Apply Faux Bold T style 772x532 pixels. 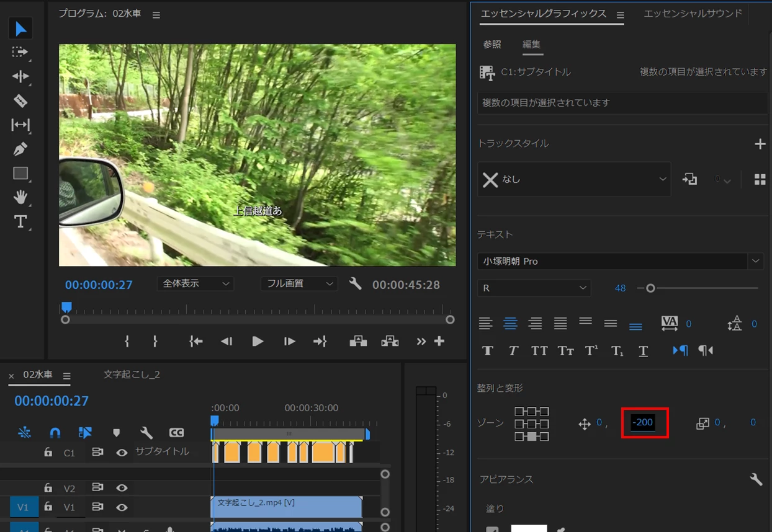tap(487, 351)
